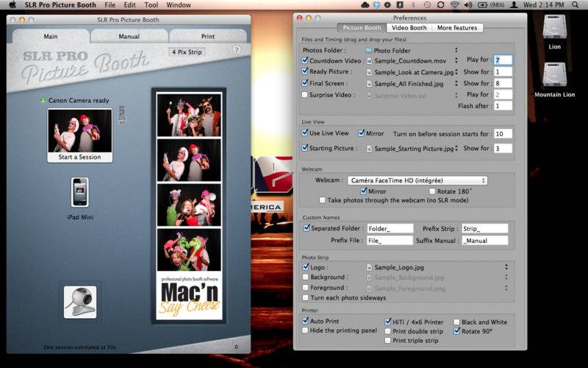This screenshot has height=368, width=588.
Task: Click the Bluetooth menu bar icon
Action: coord(414,5)
